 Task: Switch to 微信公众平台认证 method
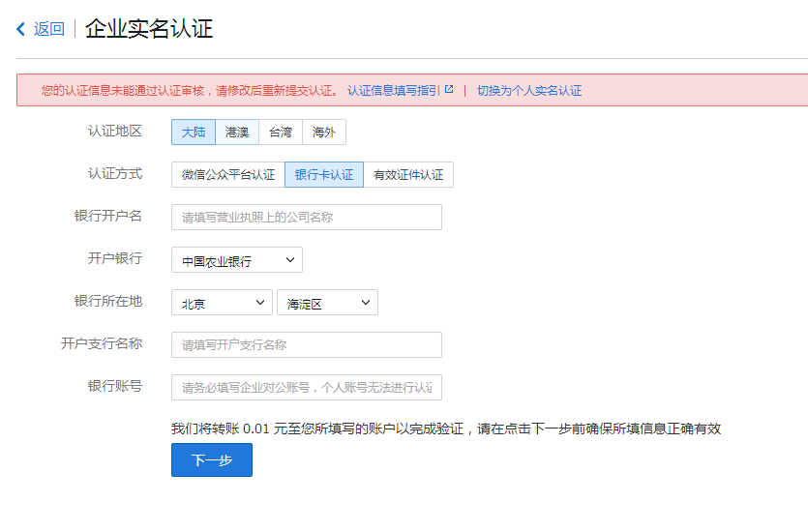228,175
